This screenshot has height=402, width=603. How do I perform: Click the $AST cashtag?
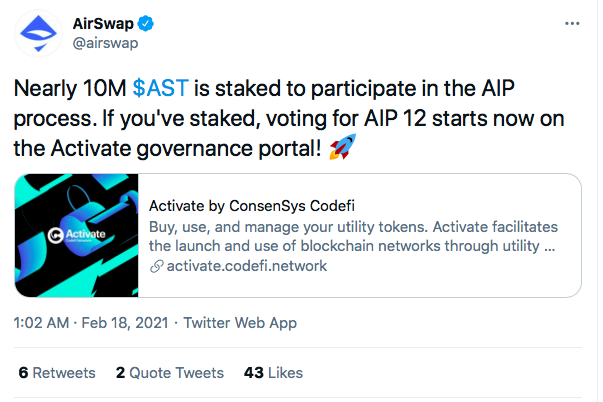(x=160, y=88)
